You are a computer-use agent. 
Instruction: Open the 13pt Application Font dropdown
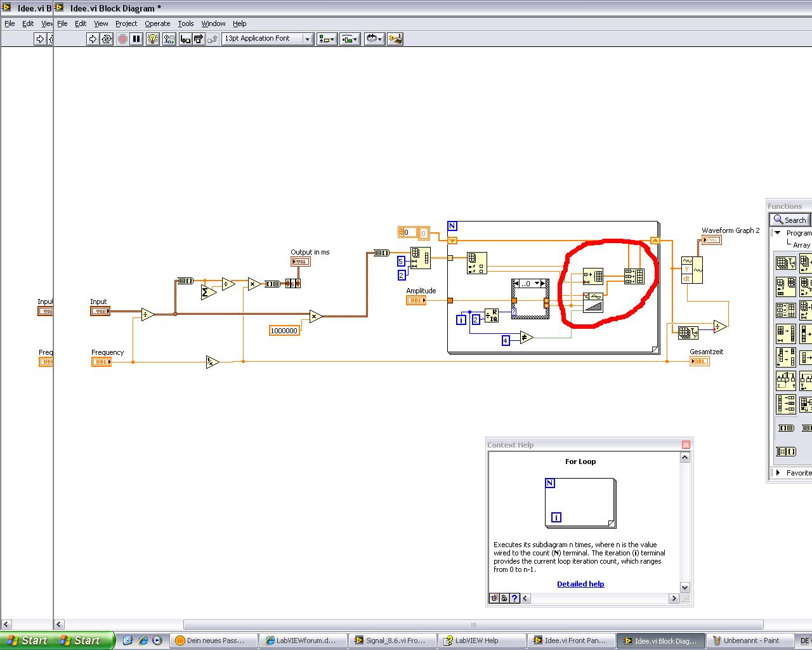click(x=267, y=39)
